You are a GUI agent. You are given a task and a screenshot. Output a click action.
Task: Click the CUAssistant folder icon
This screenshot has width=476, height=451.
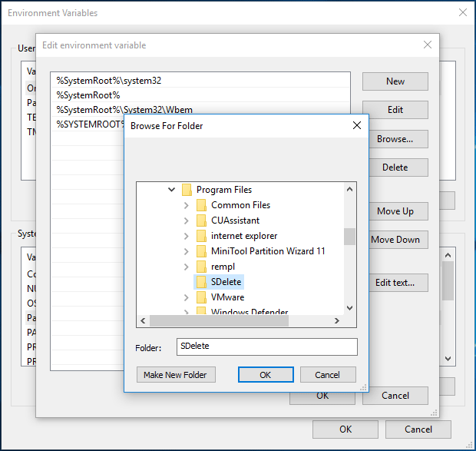[201, 221]
